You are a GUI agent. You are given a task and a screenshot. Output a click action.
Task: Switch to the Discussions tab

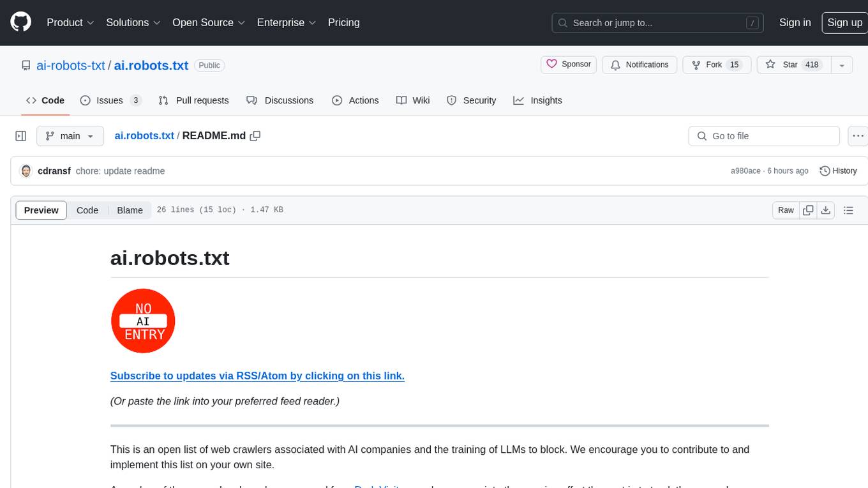point(280,100)
